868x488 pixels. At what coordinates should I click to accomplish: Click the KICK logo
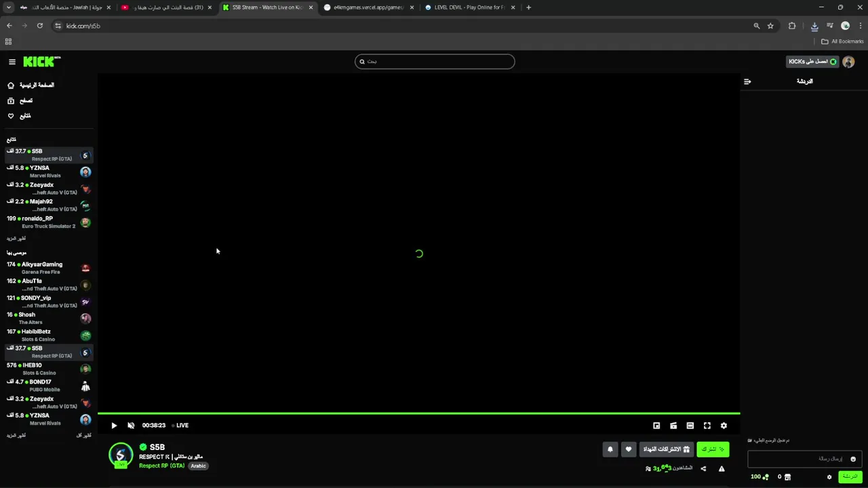click(x=42, y=62)
